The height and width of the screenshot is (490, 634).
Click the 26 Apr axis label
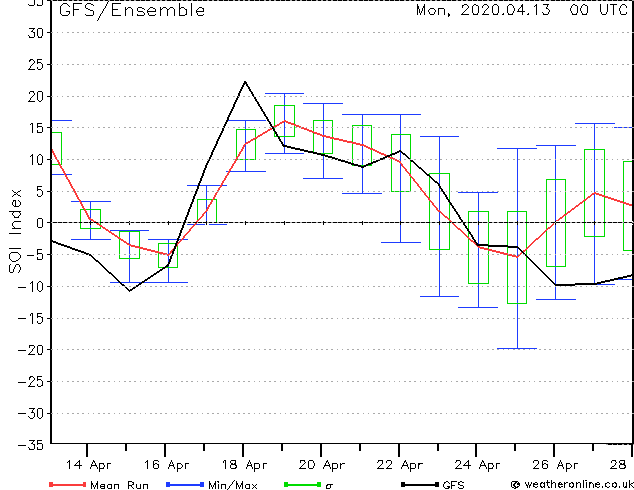pyautogui.click(x=555, y=465)
